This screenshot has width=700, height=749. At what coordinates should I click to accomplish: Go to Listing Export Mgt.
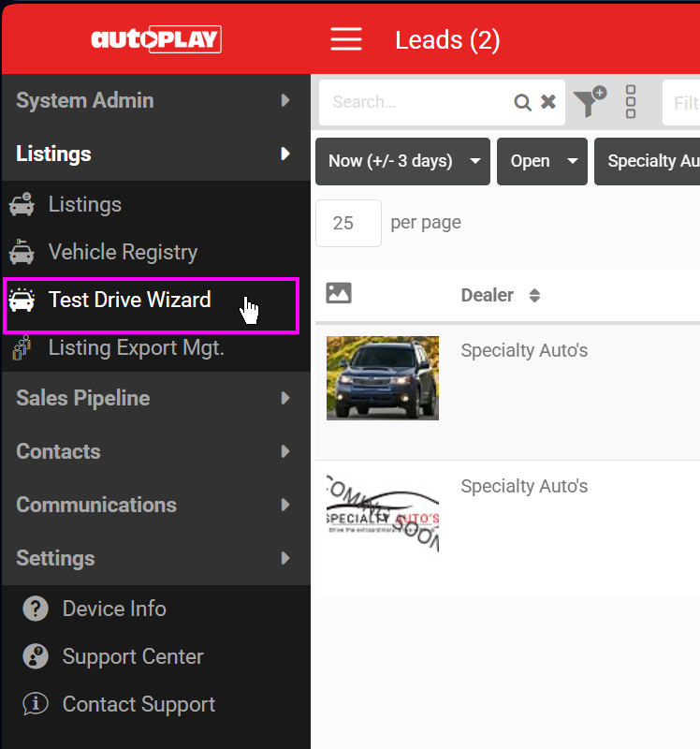pos(136,348)
